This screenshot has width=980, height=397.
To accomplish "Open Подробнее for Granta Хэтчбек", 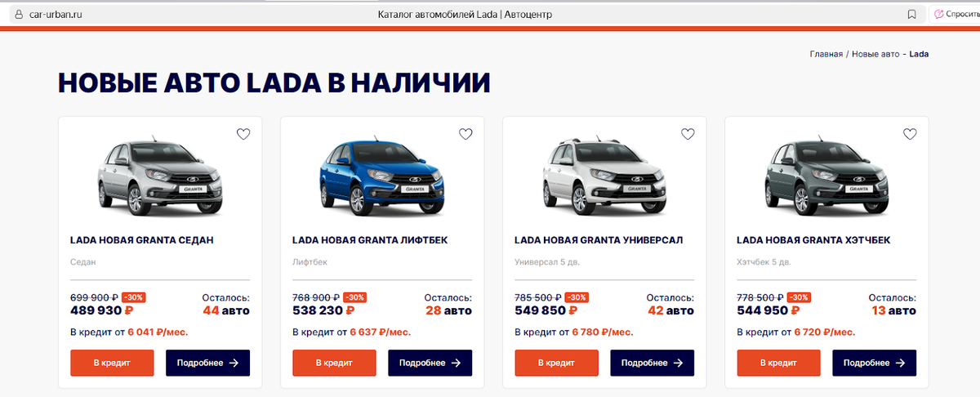I will (874, 363).
